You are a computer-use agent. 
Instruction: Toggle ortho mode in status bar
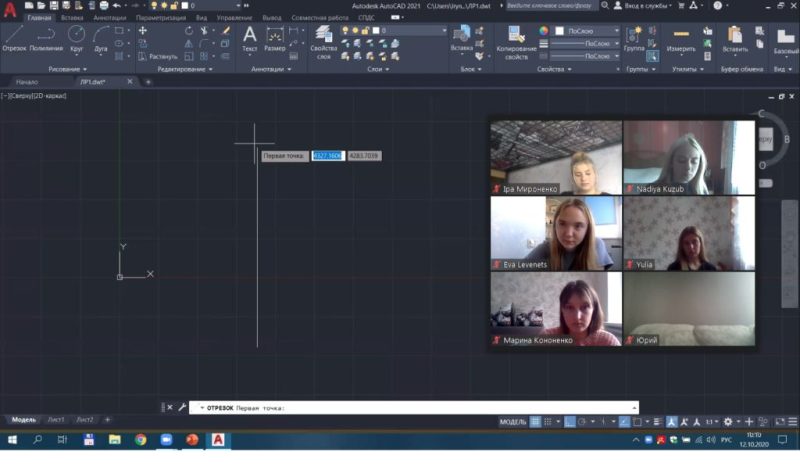click(x=569, y=422)
